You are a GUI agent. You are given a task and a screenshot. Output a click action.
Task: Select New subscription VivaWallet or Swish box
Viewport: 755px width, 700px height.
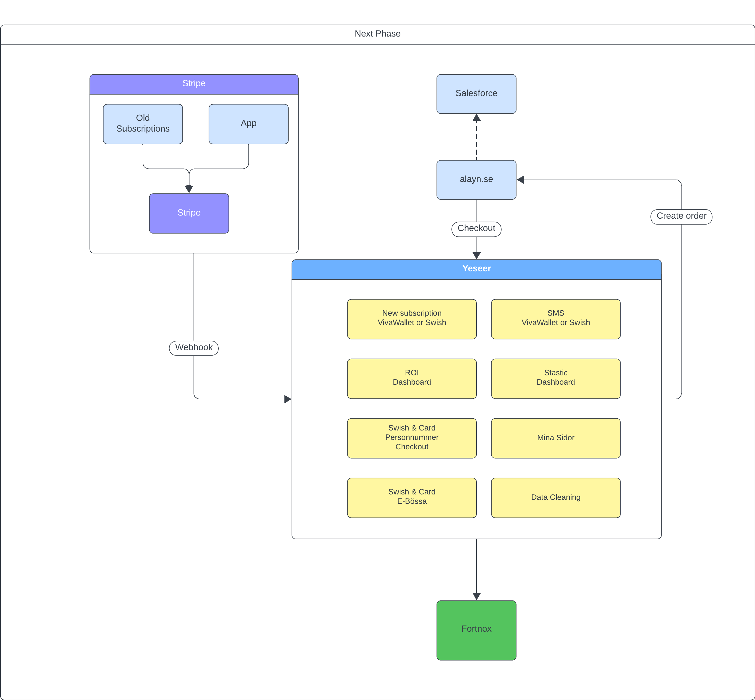coord(412,319)
